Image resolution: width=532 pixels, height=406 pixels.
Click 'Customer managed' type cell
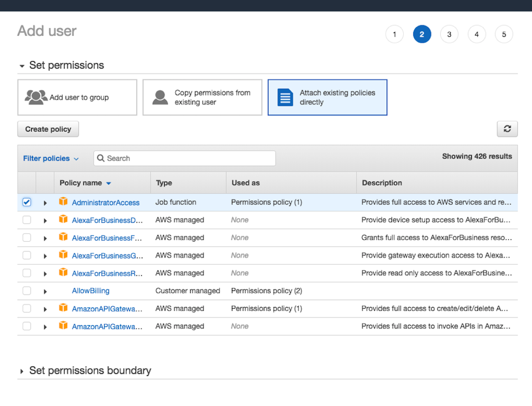[188, 291]
